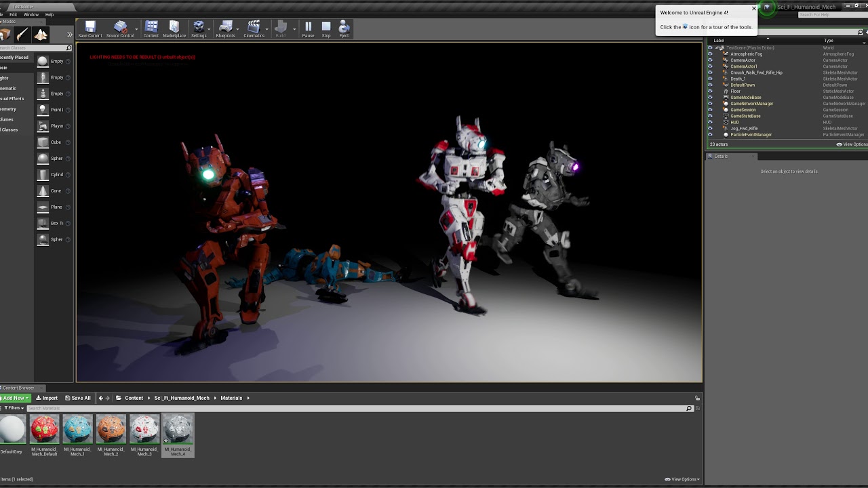The height and width of the screenshot is (488, 868).
Task: Expand the breadcrumb arrow after Materials
Action: 248,398
